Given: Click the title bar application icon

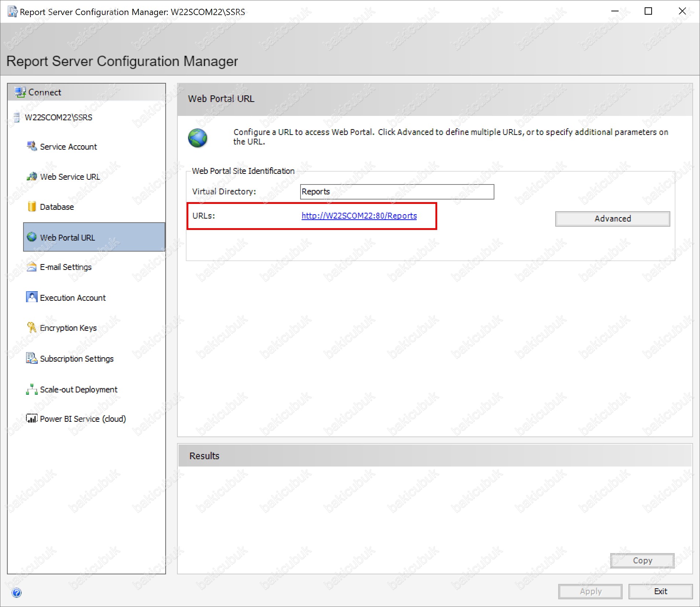Looking at the screenshot, I should 12,12.
